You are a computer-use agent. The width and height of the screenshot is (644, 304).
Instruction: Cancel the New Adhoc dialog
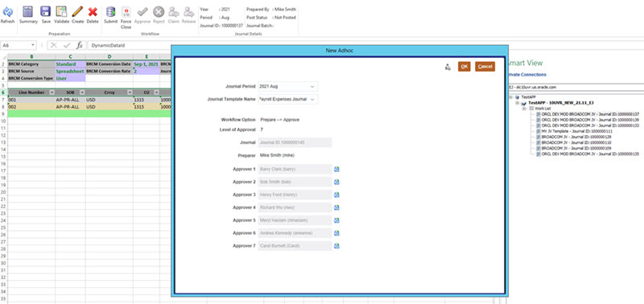coord(485,67)
